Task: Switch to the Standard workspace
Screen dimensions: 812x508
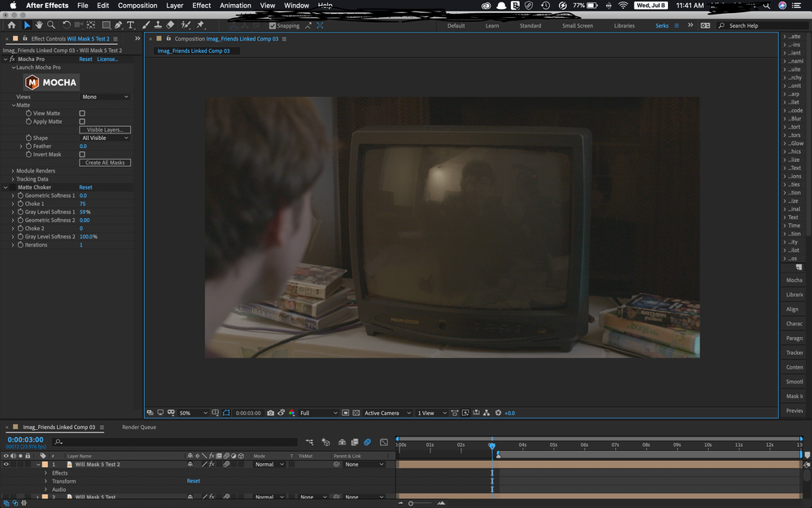Action: click(x=530, y=25)
